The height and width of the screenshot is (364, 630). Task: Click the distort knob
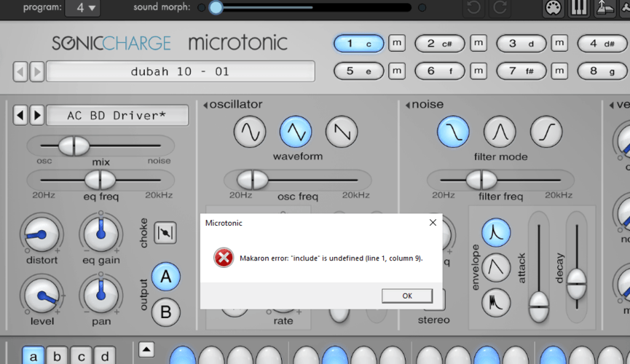(42, 234)
